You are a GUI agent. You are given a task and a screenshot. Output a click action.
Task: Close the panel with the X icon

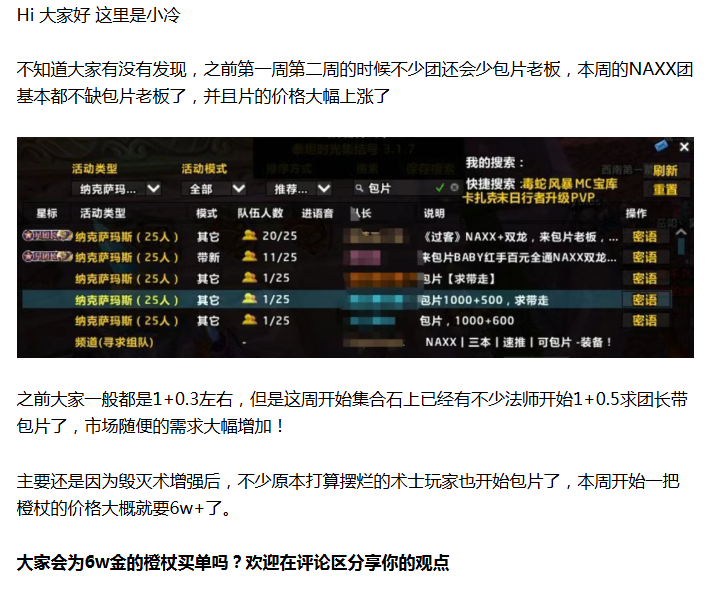[682, 147]
